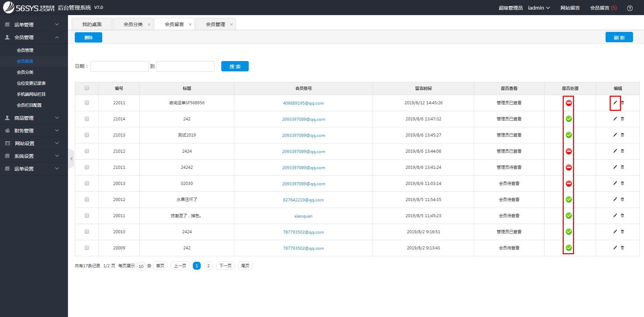
Task: Check the select-all checkbox in table header
Action: point(87,88)
